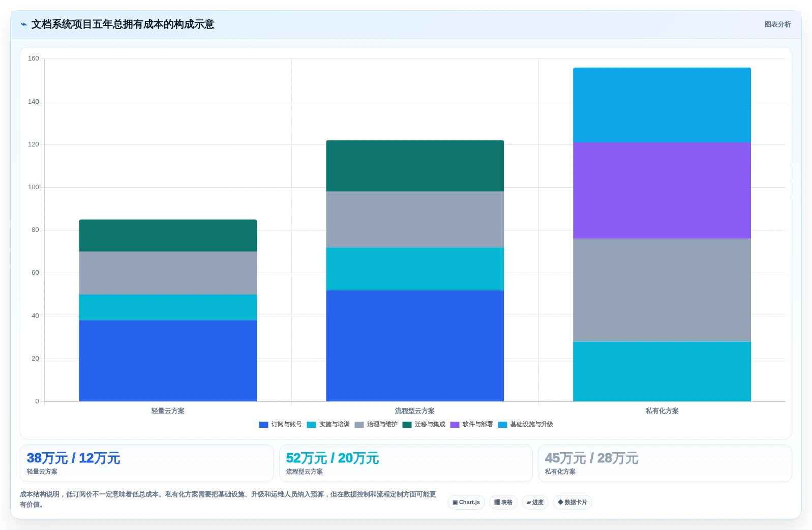Click the 流程型云方案 x-axis label
The width and height of the screenshot is (812, 530).
[415, 411]
